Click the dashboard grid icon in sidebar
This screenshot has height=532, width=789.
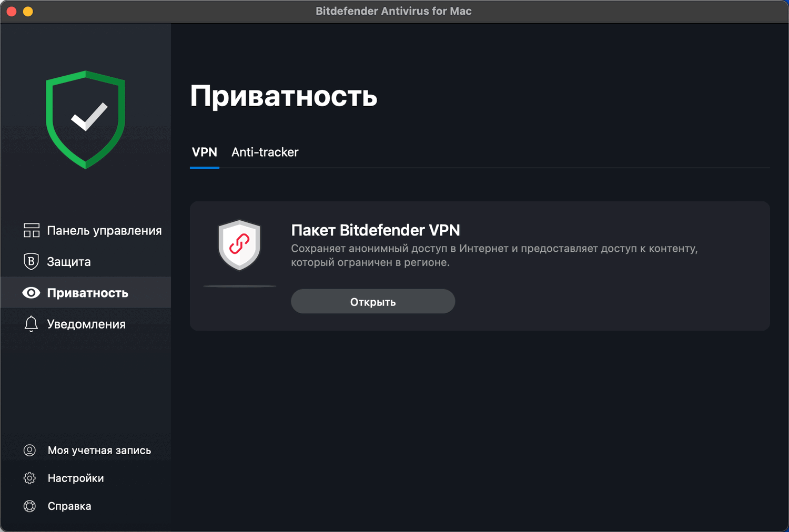[32, 230]
